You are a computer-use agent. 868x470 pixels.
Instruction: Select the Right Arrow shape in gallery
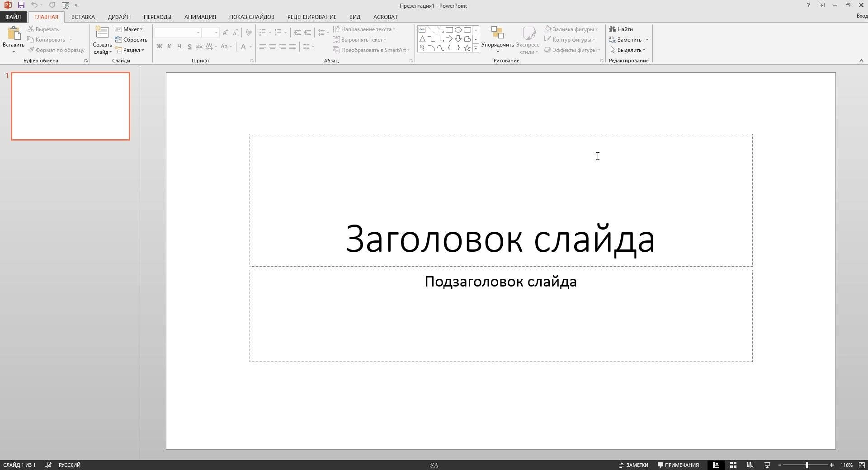(449, 39)
